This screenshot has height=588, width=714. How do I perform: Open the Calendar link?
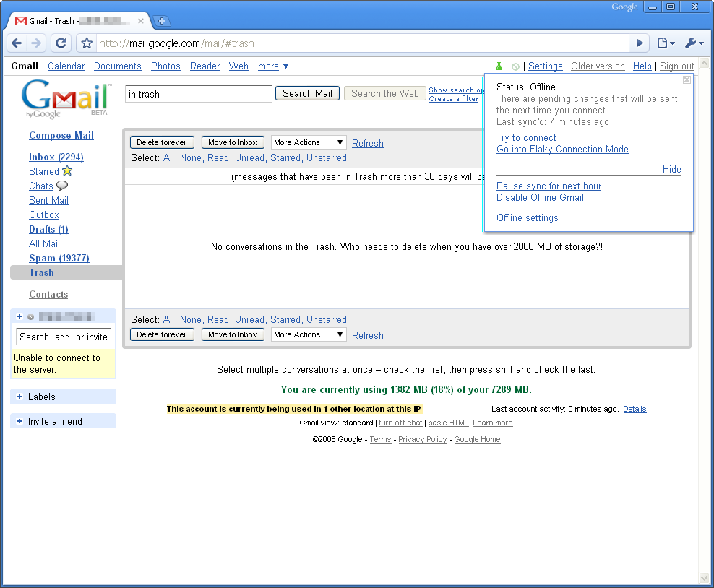(66, 66)
